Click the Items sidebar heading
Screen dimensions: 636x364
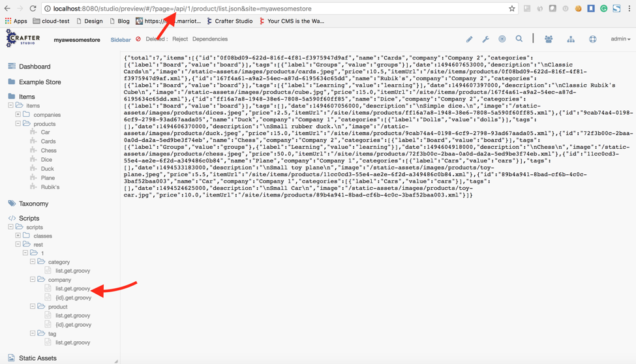tap(27, 97)
